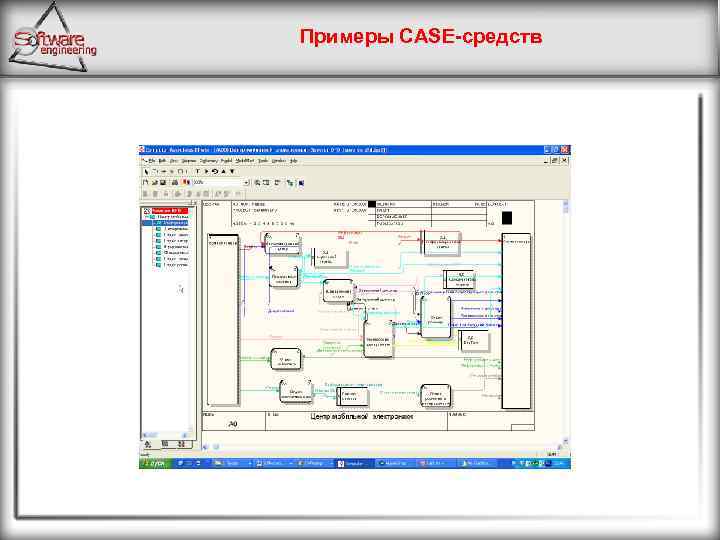Open the Window menu

point(279,161)
